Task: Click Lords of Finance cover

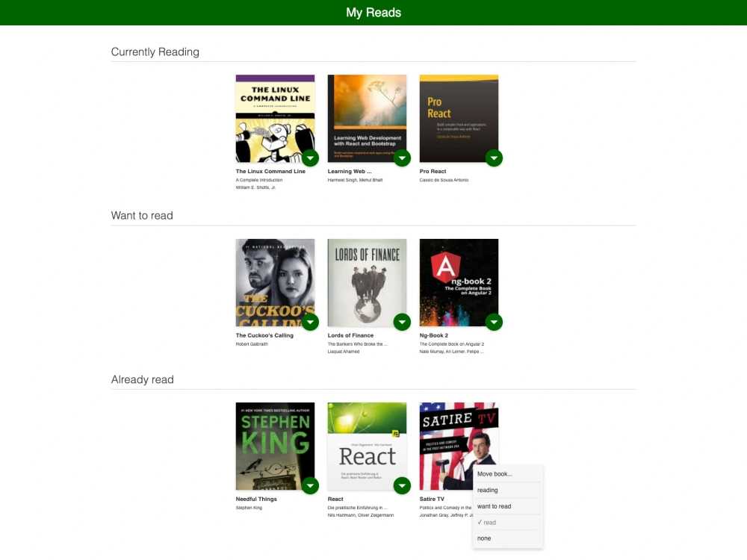Action: click(x=367, y=283)
